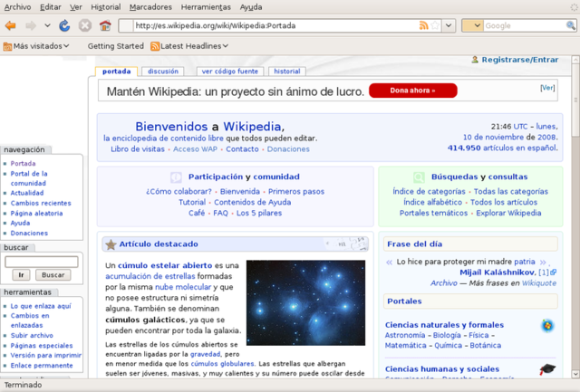The height and width of the screenshot is (392, 580).
Task: Click the graduation cap portal icon
Action: pos(547,368)
